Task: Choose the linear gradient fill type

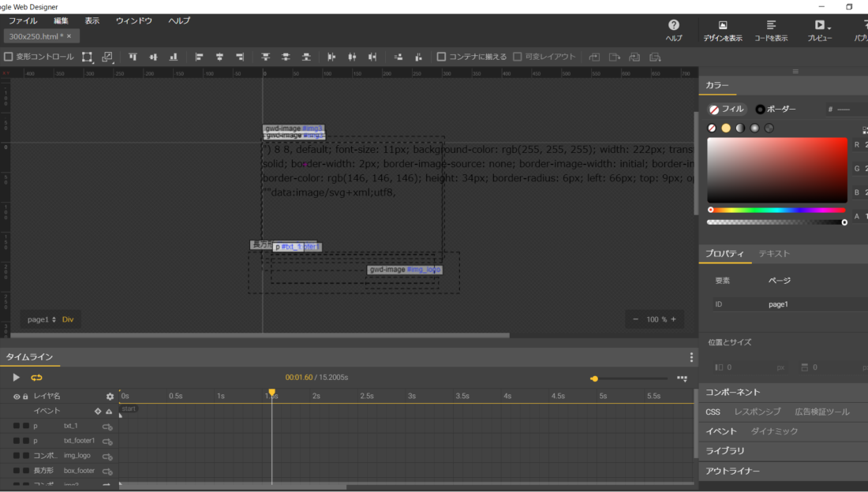Action: [x=740, y=128]
